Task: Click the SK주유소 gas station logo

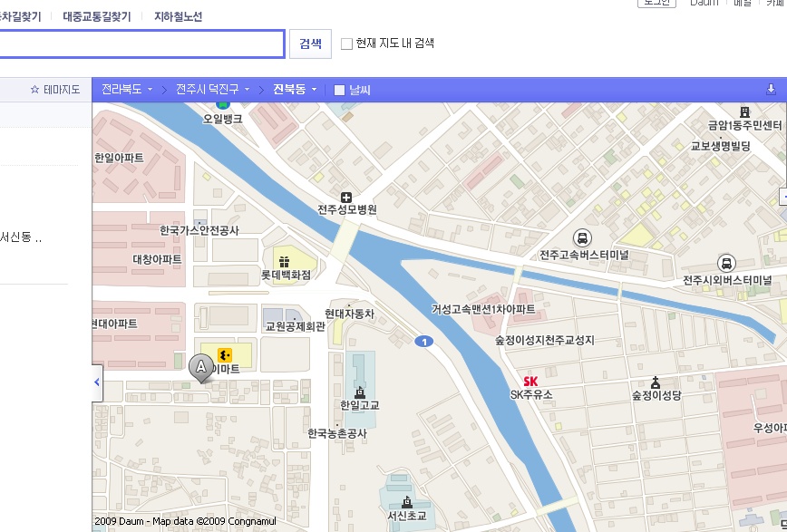Action: (x=530, y=382)
